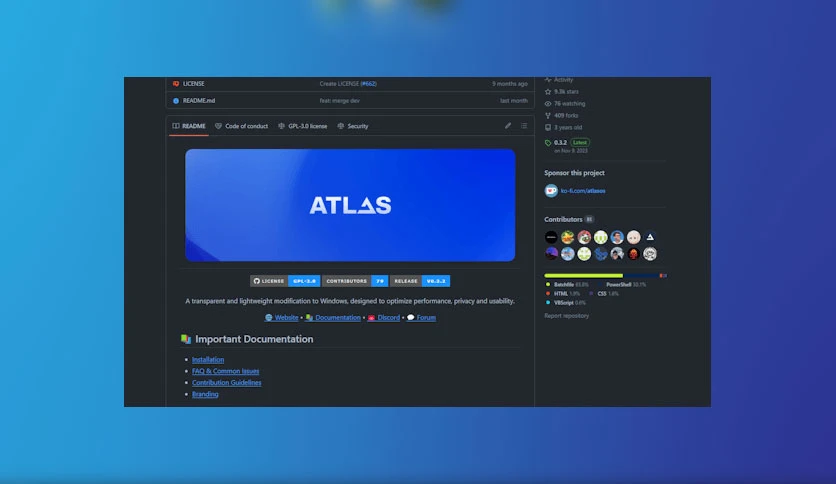Click the HTML language entry
Image resolution: width=836 pixels, height=484 pixels.
point(562,294)
